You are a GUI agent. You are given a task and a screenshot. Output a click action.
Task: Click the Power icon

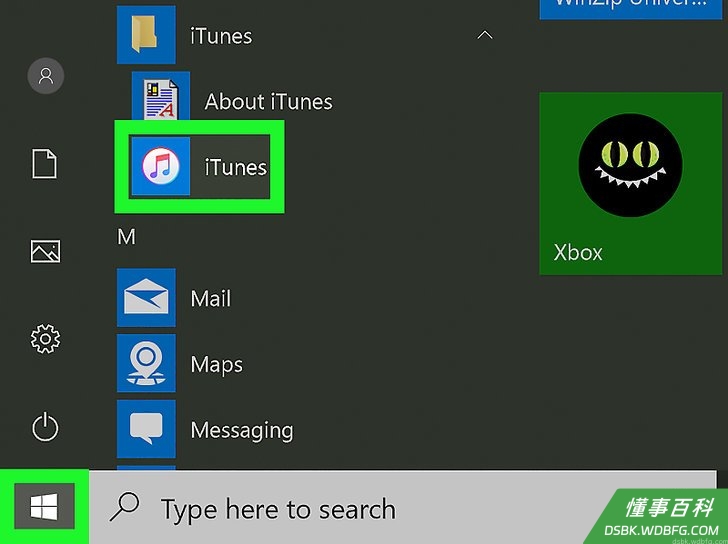point(45,427)
